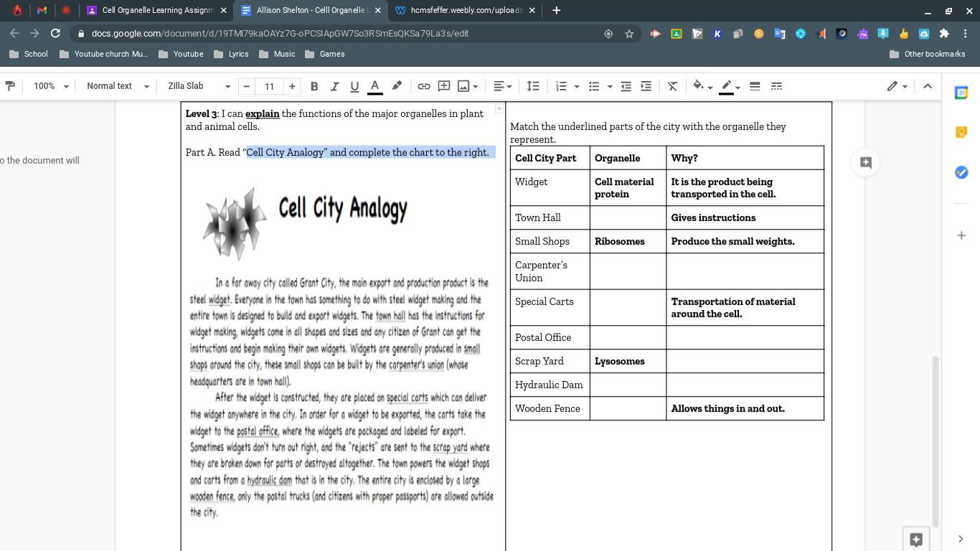Click the highlight color marker icon
Viewport: 980px width, 551px height.
click(397, 86)
